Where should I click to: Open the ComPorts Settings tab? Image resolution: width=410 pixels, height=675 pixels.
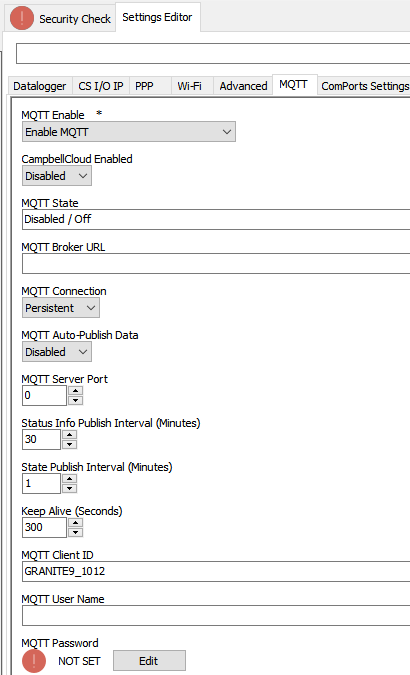pos(365,86)
